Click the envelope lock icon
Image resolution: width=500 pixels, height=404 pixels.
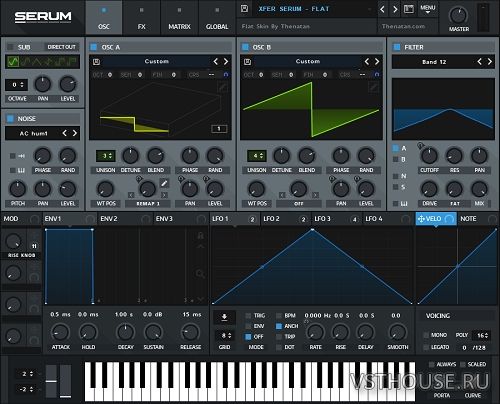click(x=200, y=236)
